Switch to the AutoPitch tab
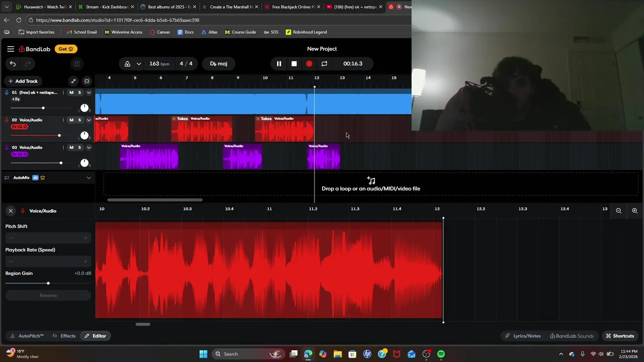 pyautogui.click(x=27, y=336)
